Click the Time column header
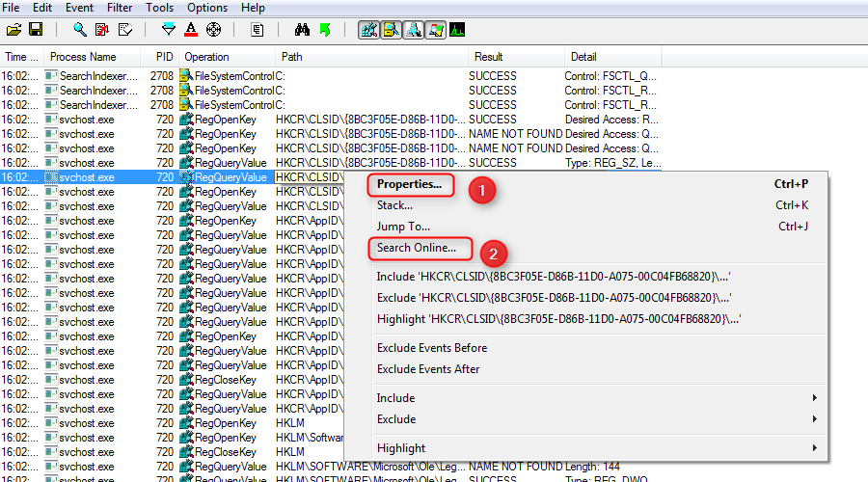 coord(21,57)
